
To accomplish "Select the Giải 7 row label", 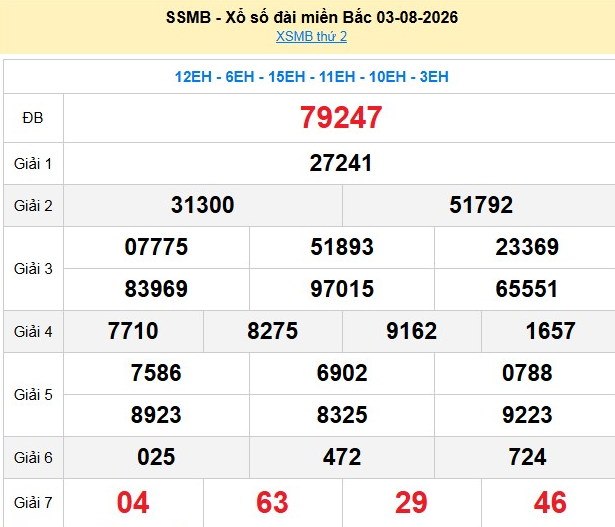I will click(x=33, y=503).
